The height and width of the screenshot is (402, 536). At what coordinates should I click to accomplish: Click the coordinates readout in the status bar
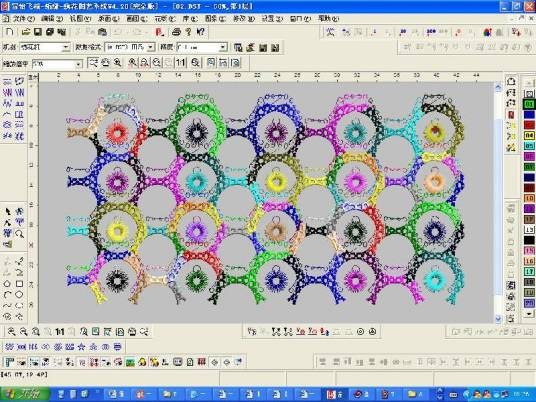click(25, 374)
